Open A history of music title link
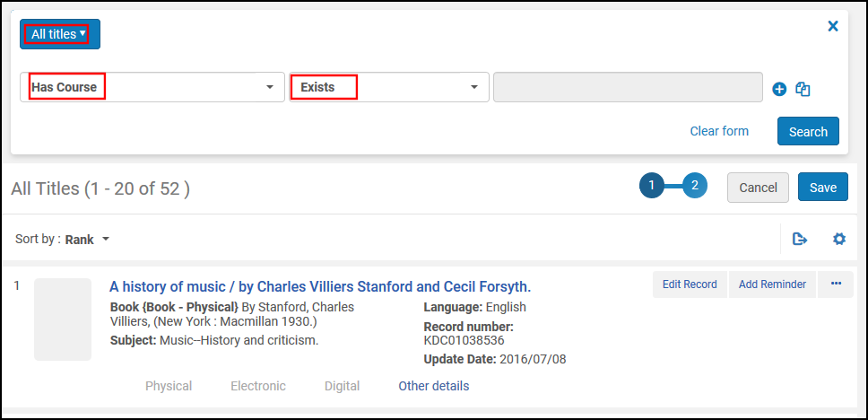868x420 pixels. click(x=320, y=287)
